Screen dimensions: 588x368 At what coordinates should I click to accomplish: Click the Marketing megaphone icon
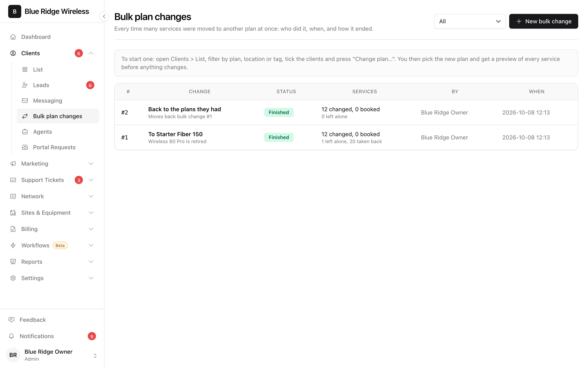pyautogui.click(x=13, y=164)
